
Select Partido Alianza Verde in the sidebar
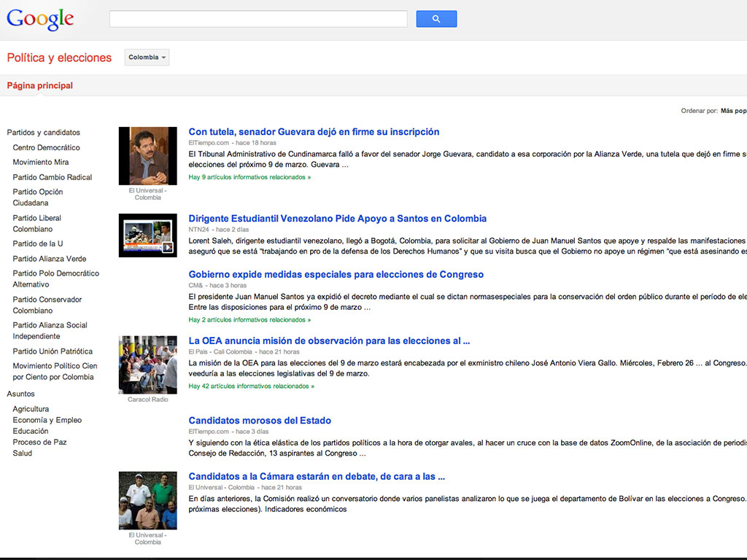49,259
